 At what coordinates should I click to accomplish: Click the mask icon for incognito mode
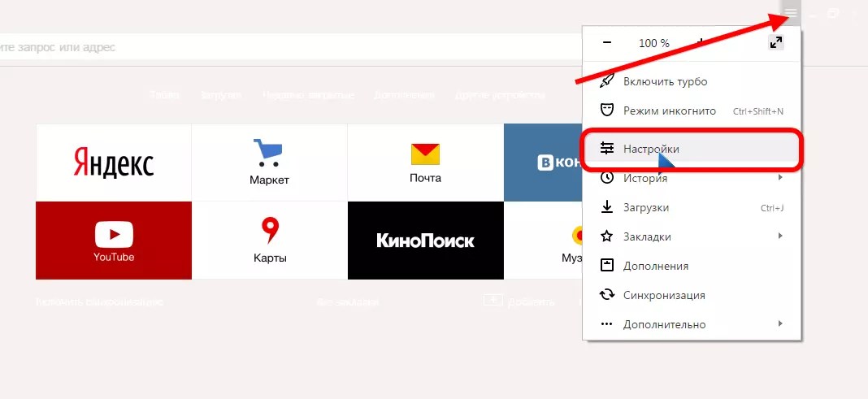pos(607,111)
